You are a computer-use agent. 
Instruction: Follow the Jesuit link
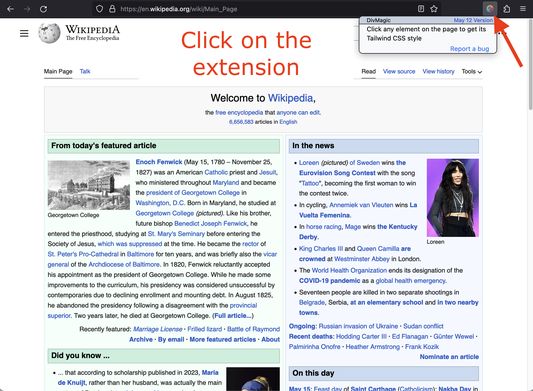pos(268,172)
